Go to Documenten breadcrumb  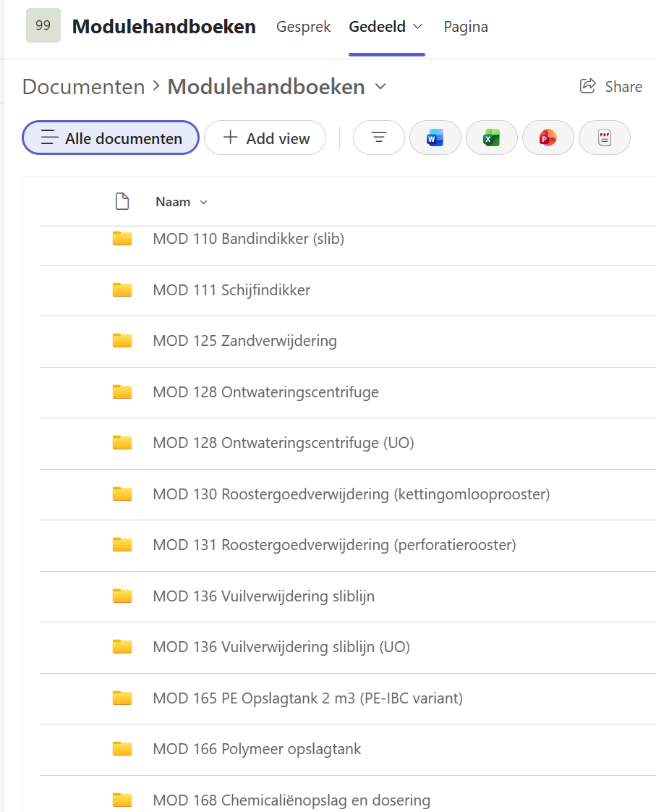[x=84, y=86]
